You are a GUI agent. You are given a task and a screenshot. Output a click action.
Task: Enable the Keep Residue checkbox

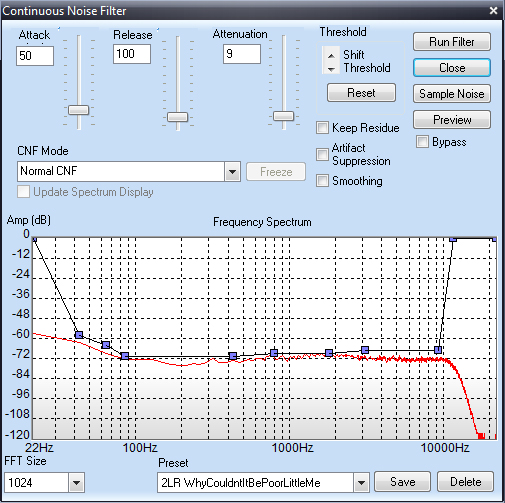322,128
